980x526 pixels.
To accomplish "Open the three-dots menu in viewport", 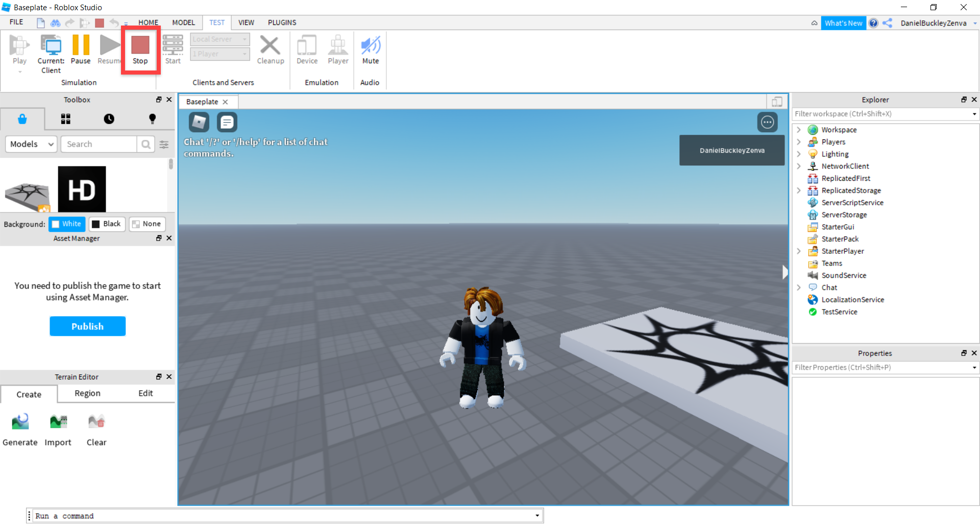I will pyautogui.click(x=767, y=122).
